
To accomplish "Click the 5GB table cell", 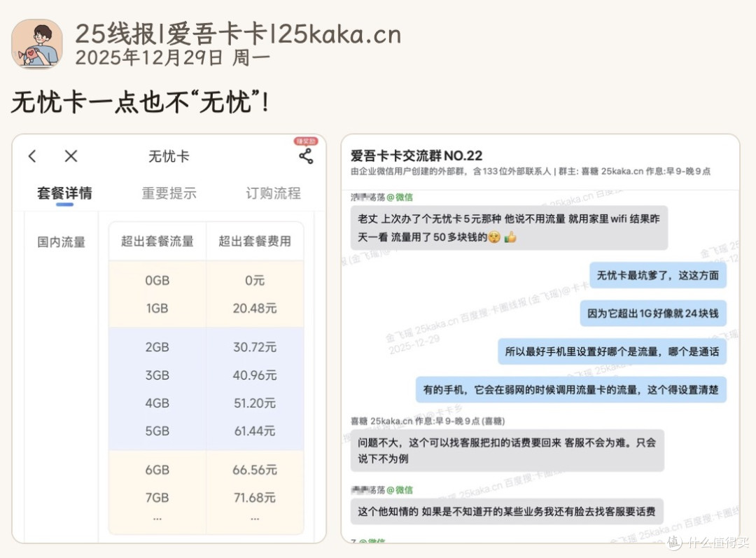I will (x=157, y=431).
